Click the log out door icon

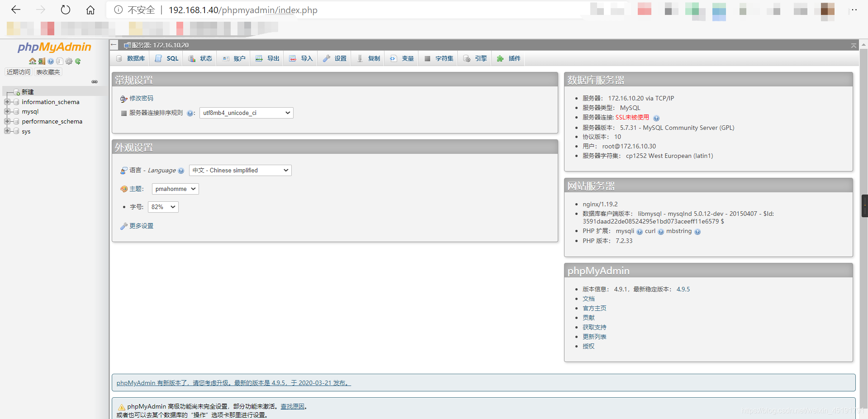tap(42, 61)
